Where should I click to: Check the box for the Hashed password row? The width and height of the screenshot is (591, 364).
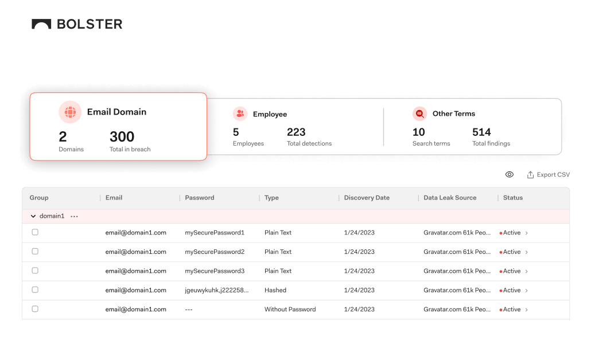(x=35, y=290)
